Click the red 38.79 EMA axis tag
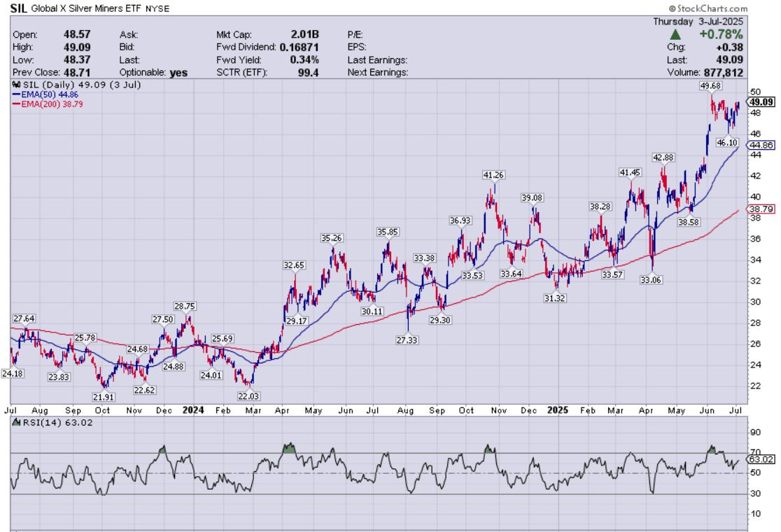 coord(761,209)
